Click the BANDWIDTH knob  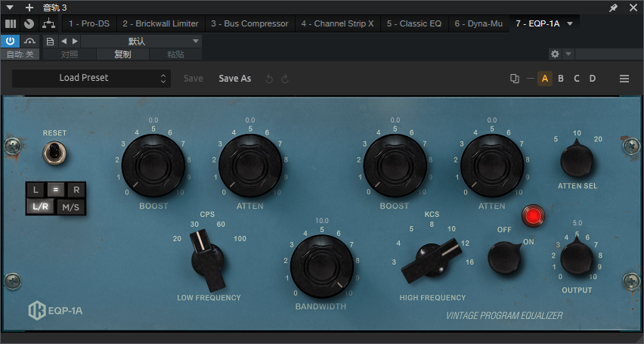pyautogui.click(x=322, y=267)
